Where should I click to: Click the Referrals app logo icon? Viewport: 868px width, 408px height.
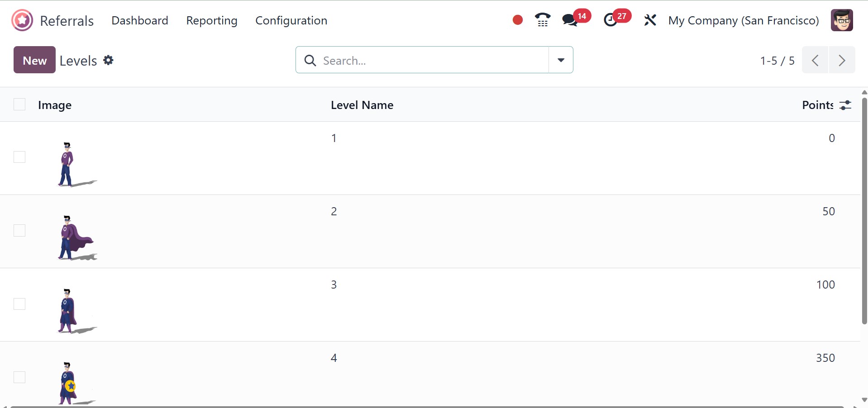click(x=22, y=20)
